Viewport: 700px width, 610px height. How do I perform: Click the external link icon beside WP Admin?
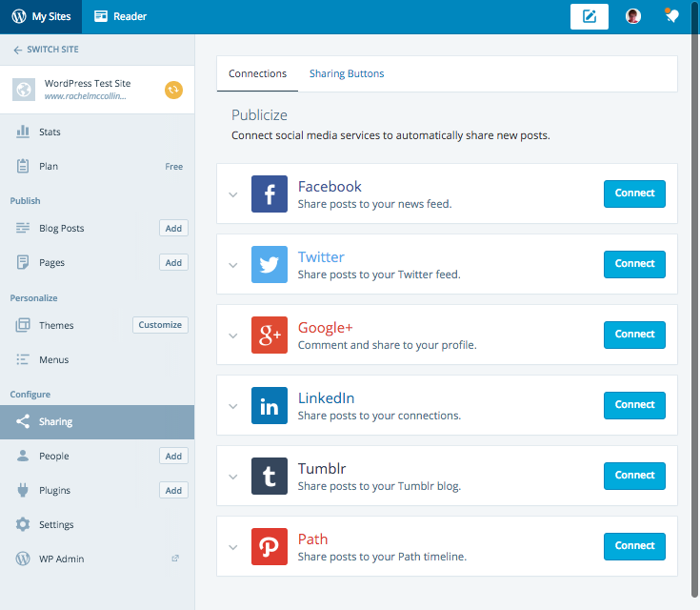pos(175,559)
